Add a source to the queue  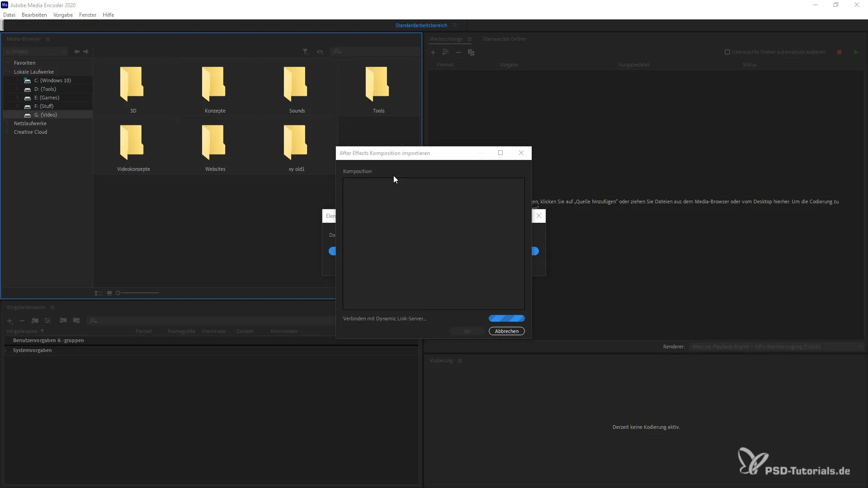[x=433, y=52]
